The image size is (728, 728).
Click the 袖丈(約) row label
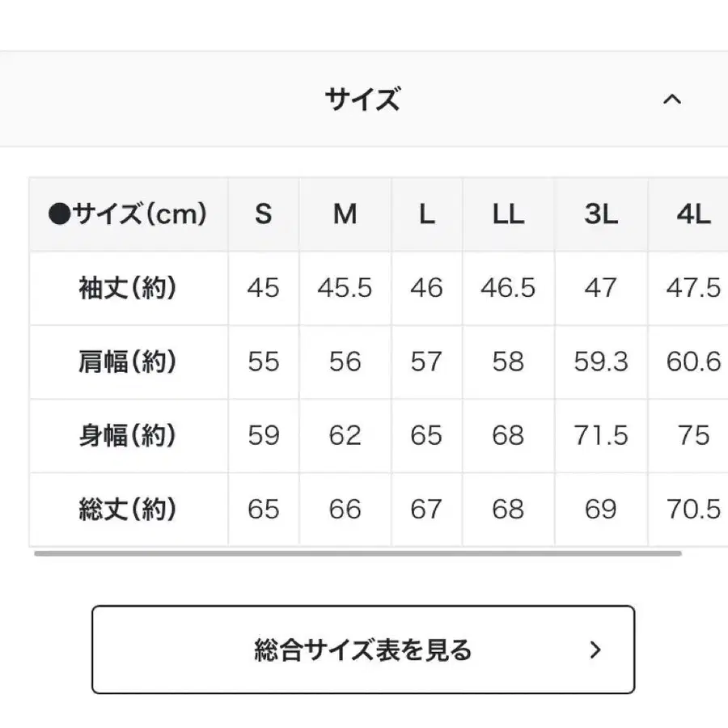click(128, 288)
